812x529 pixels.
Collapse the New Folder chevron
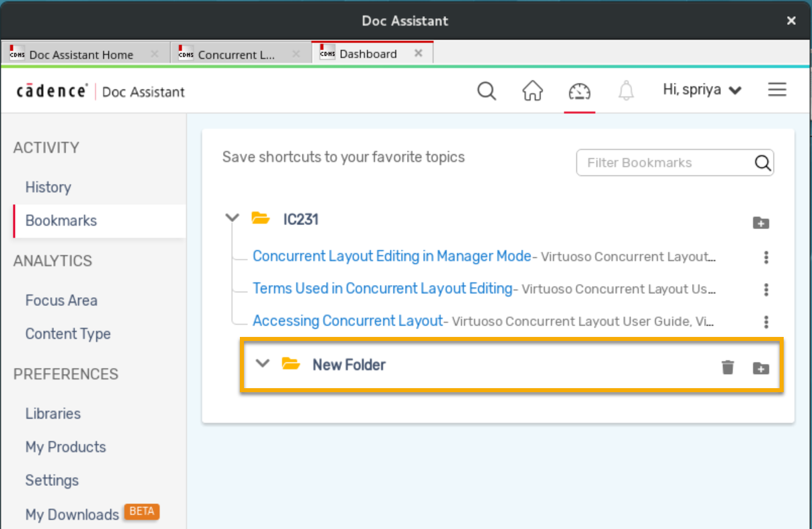click(263, 363)
